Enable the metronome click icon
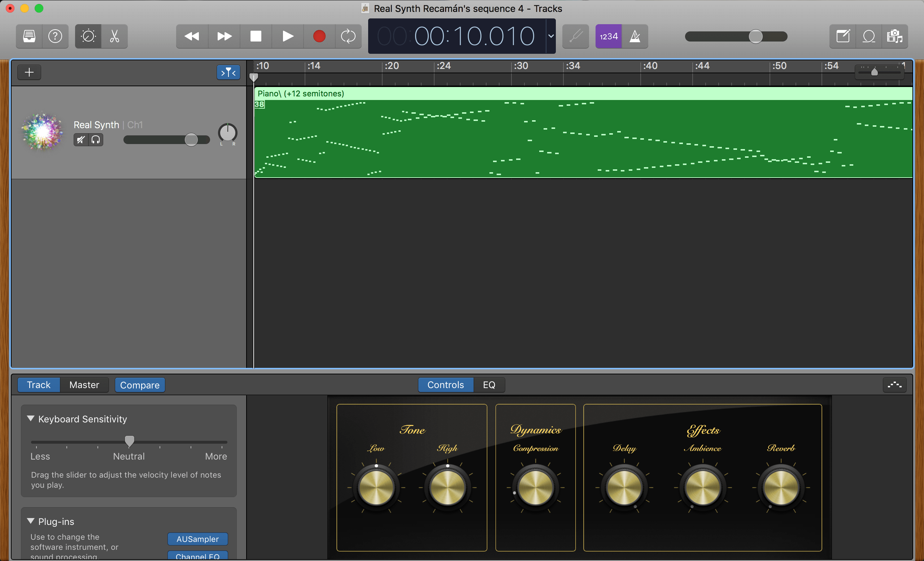The width and height of the screenshot is (924, 561). point(635,36)
